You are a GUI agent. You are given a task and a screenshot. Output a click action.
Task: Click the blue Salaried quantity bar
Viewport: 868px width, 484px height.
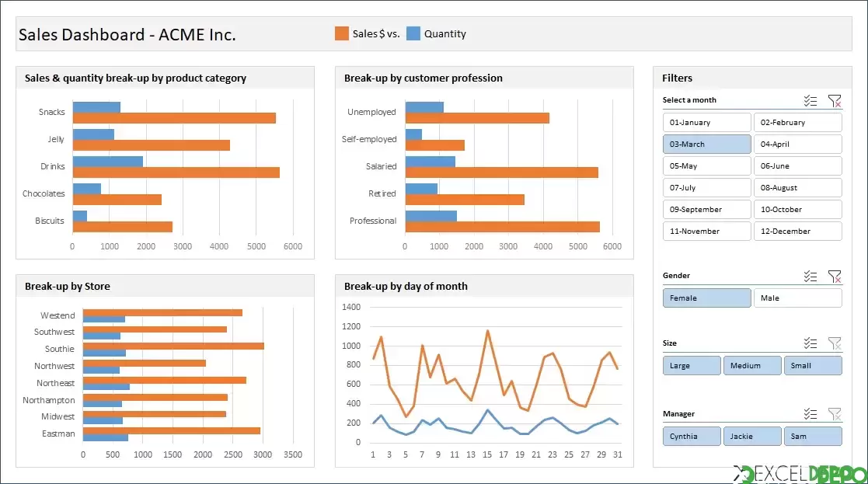[431, 162]
